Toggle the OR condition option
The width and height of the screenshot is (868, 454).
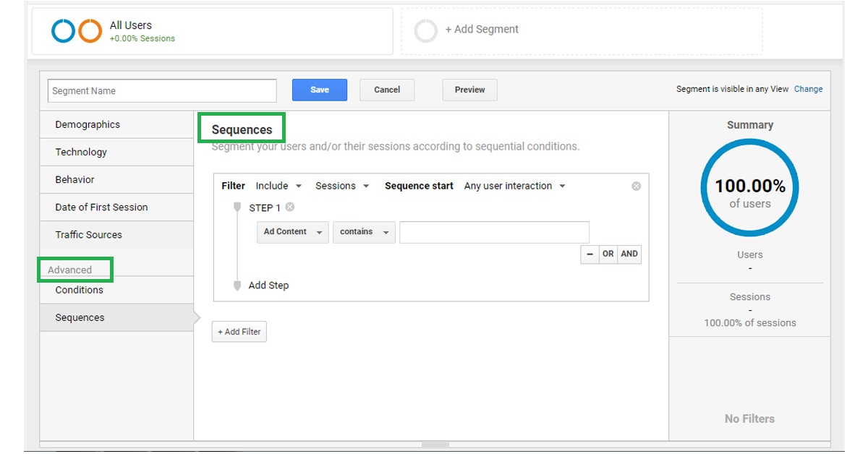[x=608, y=254]
